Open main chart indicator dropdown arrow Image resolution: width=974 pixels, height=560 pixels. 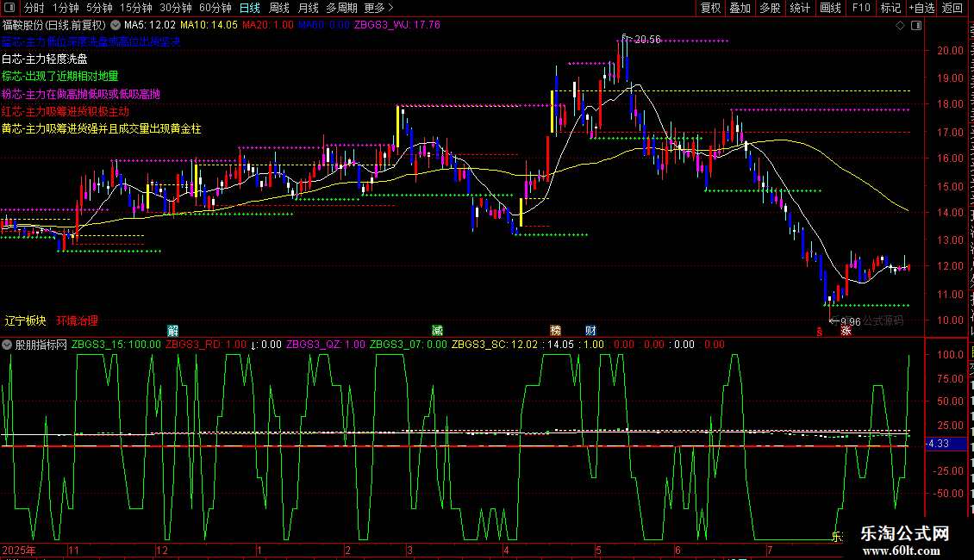pos(116,26)
